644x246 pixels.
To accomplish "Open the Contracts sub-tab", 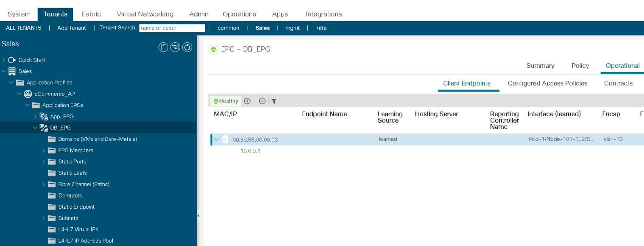I will pos(618,83).
